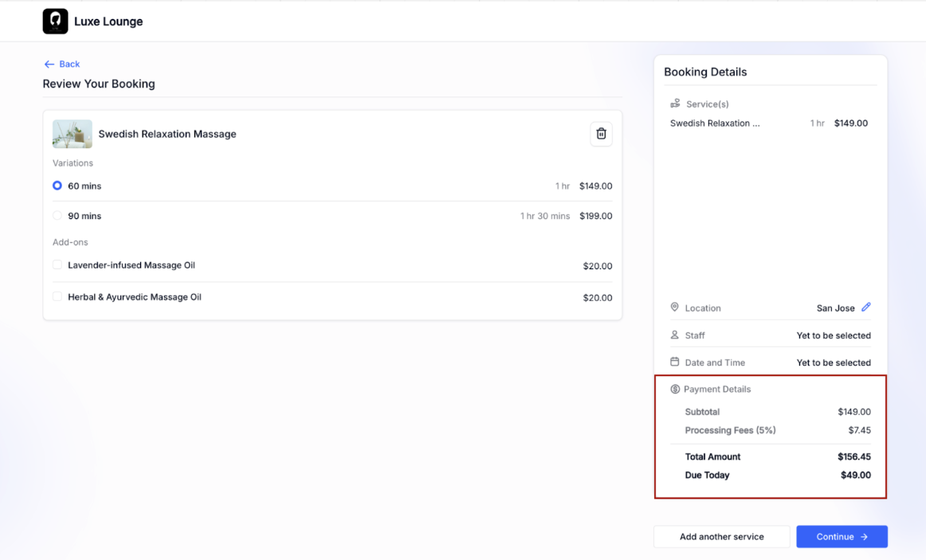Viewport: 926px width, 560px height.
Task: Click the Luxe Lounge brand name
Action: (108, 22)
